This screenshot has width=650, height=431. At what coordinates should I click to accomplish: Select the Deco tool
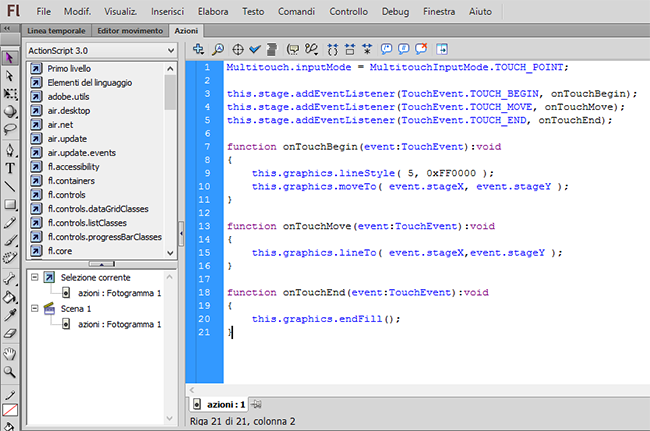(10, 258)
